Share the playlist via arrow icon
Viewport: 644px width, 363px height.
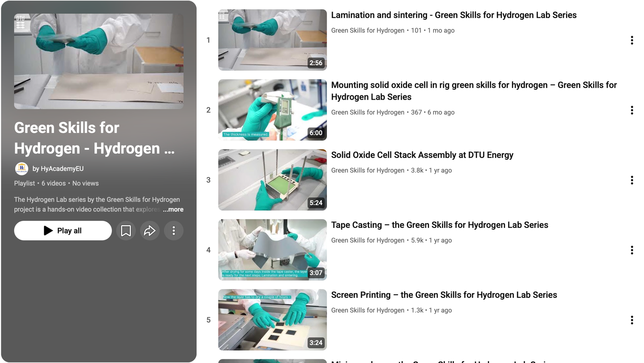point(150,231)
